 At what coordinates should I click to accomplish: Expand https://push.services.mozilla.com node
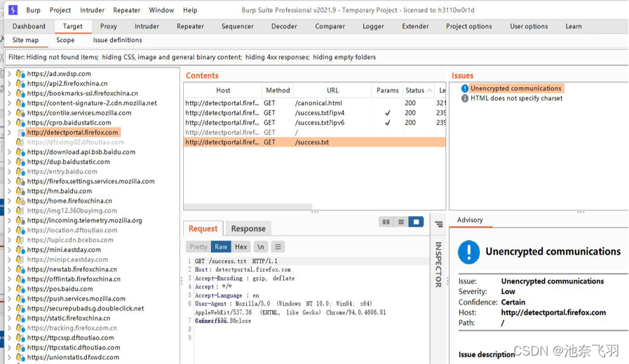pyautogui.click(x=10, y=299)
